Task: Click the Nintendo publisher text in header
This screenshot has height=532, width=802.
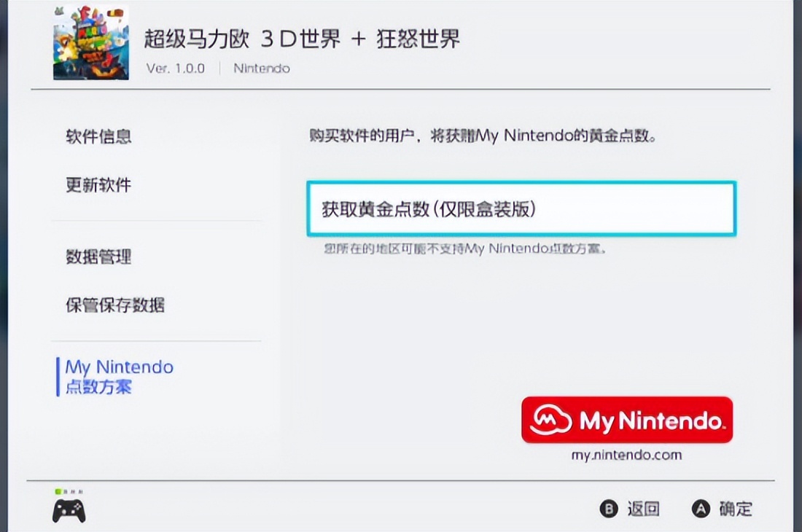Action: point(261,69)
